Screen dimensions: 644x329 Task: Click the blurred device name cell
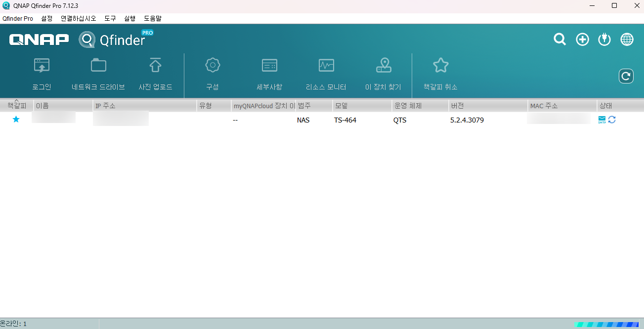pos(53,118)
